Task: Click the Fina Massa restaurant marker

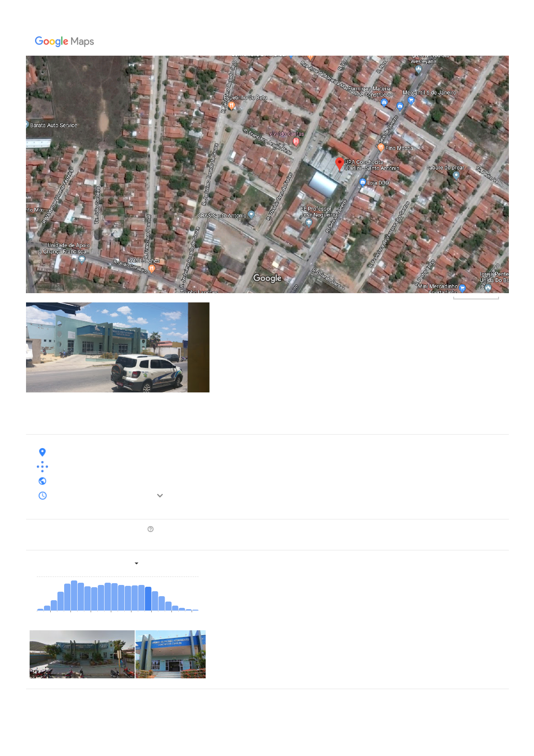Action: [x=381, y=148]
